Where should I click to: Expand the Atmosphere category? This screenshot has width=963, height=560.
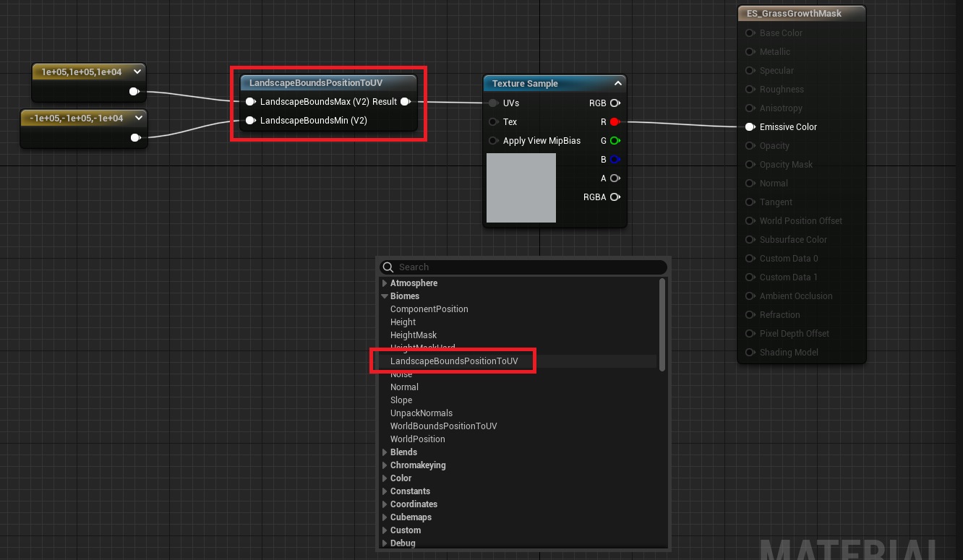385,283
